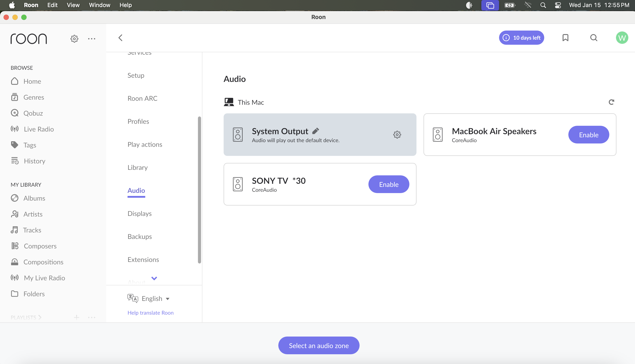The image size is (635, 364).
Task: Click the This Mac section label
Action: pyautogui.click(x=251, y=102)
